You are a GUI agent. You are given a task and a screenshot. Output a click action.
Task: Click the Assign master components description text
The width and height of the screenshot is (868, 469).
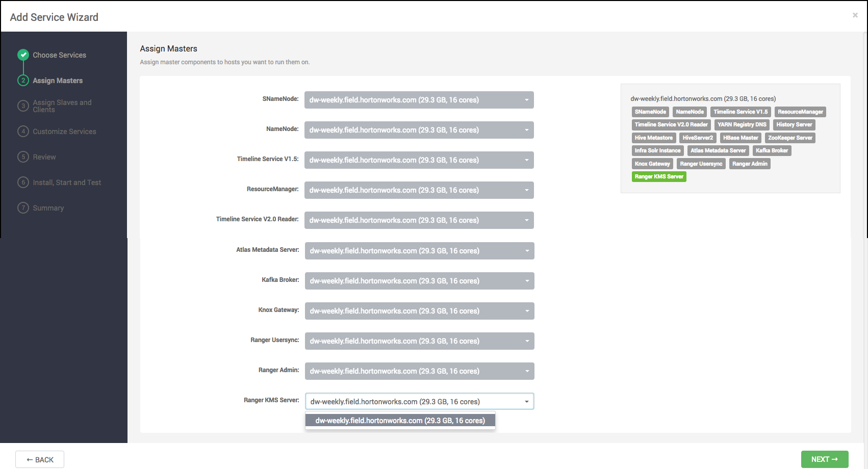[x=225, y=62]
